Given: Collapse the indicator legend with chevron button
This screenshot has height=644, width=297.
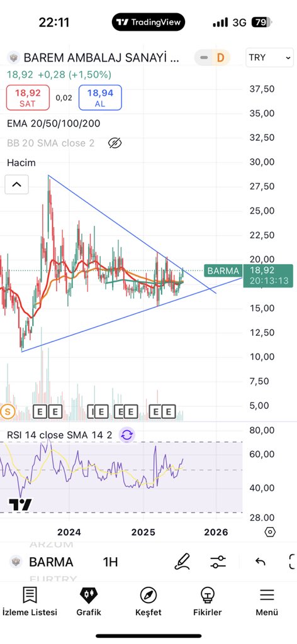Looking at the screenshot, I should coord(16,184).
